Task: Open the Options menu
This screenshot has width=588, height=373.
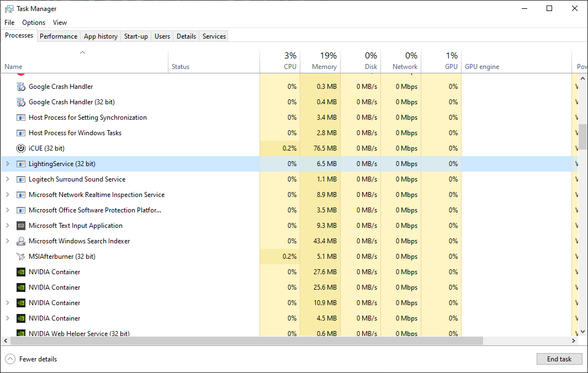Action: [x=34, y=23]
